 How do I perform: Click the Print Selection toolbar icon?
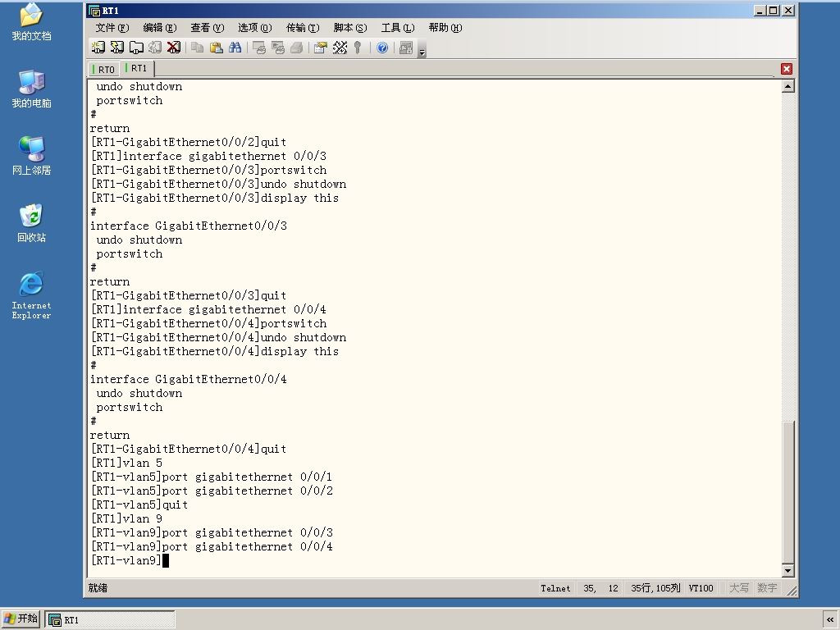278,48
